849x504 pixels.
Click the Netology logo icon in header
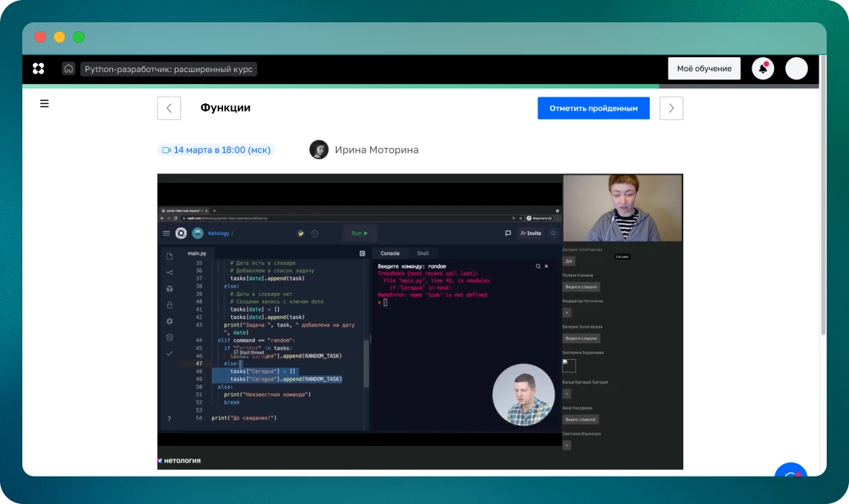pyautogui.click(x=39, y=68)
